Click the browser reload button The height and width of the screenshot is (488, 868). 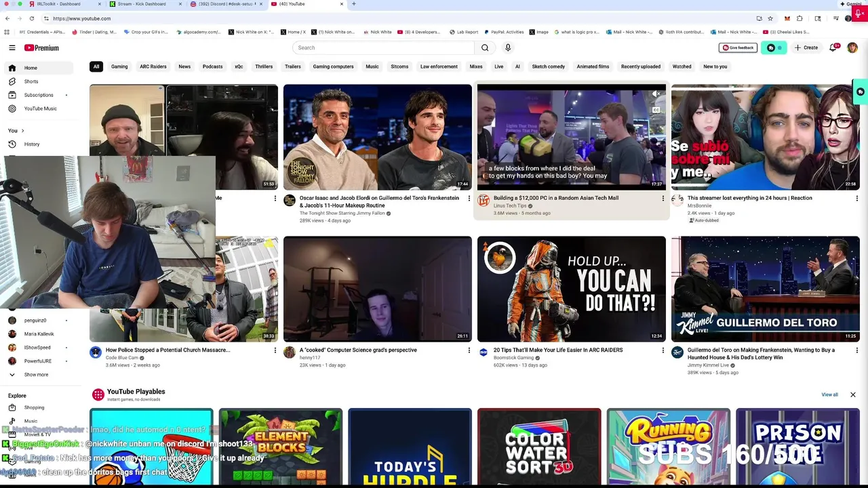32,18
